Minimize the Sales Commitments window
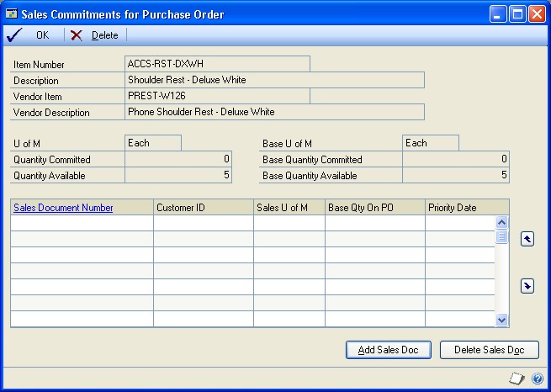Screen dimensions: 551x392 [498, 14]
